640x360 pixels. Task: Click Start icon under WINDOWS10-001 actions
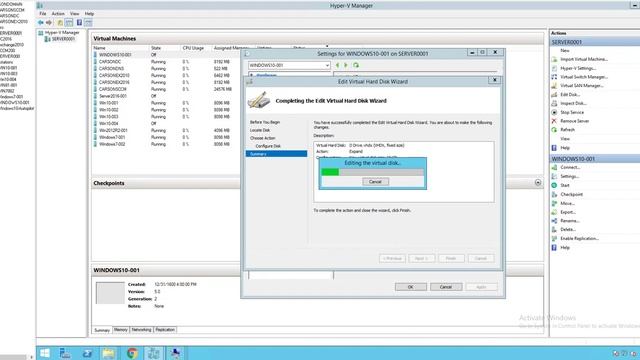click(x=554, y=185)
